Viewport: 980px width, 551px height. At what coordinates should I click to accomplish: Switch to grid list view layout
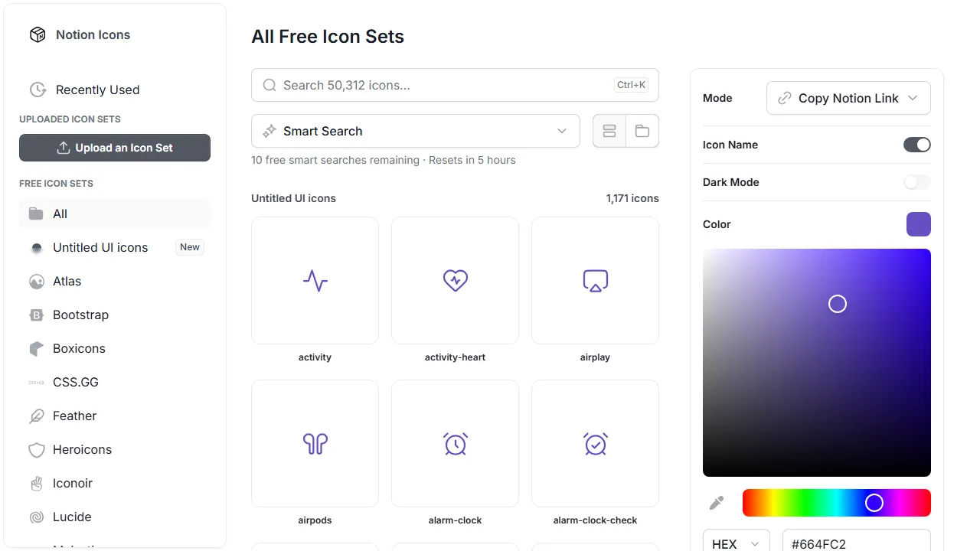(609, 131)
